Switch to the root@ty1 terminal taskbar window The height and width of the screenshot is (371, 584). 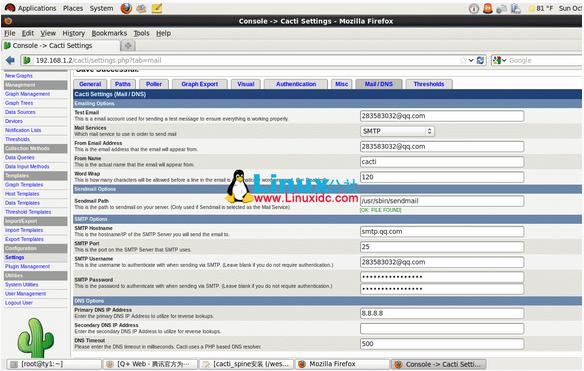[x=54, y=364]
